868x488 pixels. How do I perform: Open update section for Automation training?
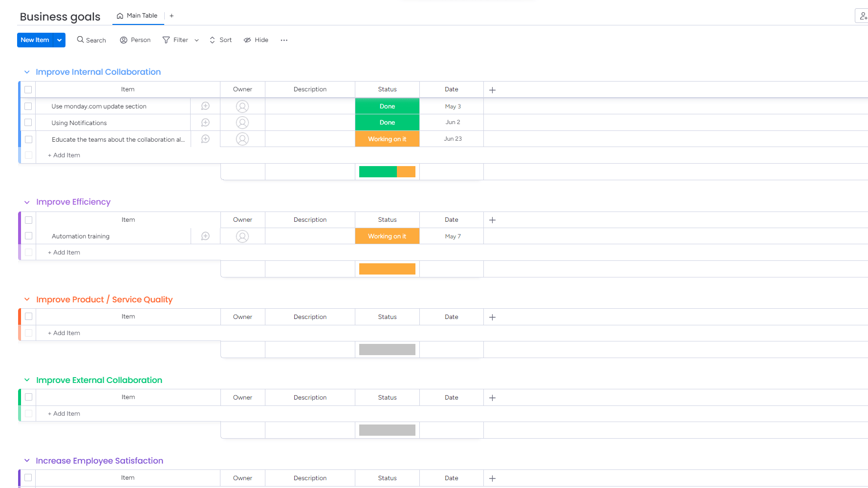(205, 236)
